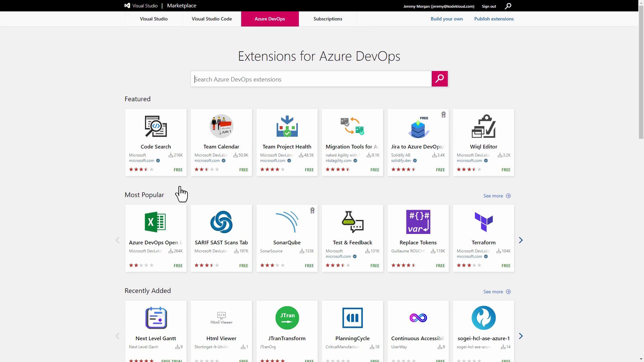The image size is (644, 362).
Task: Click the magenta search button
Action: click(x=439, y=79)
